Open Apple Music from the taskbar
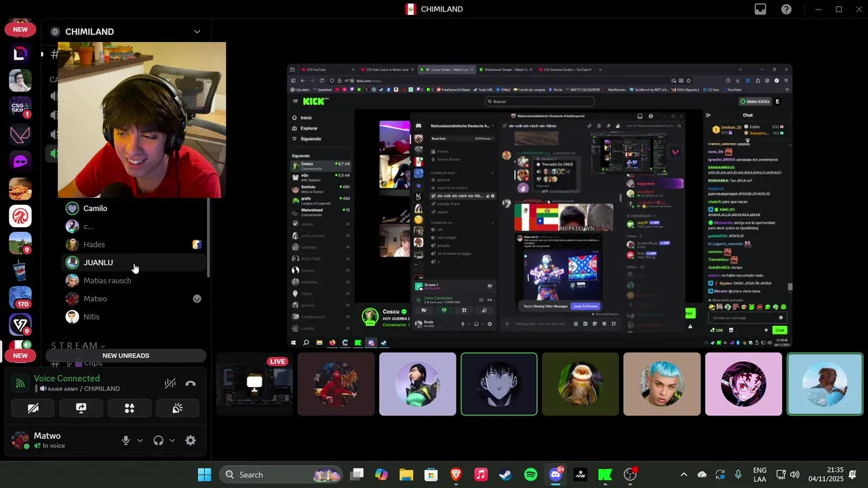 pyautogui.click(x=481, y=474)
